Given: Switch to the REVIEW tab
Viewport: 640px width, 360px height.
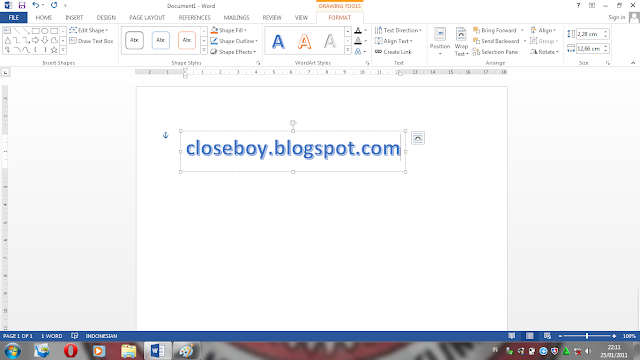Looking at the screenshot, I should [x=272, y=18].
